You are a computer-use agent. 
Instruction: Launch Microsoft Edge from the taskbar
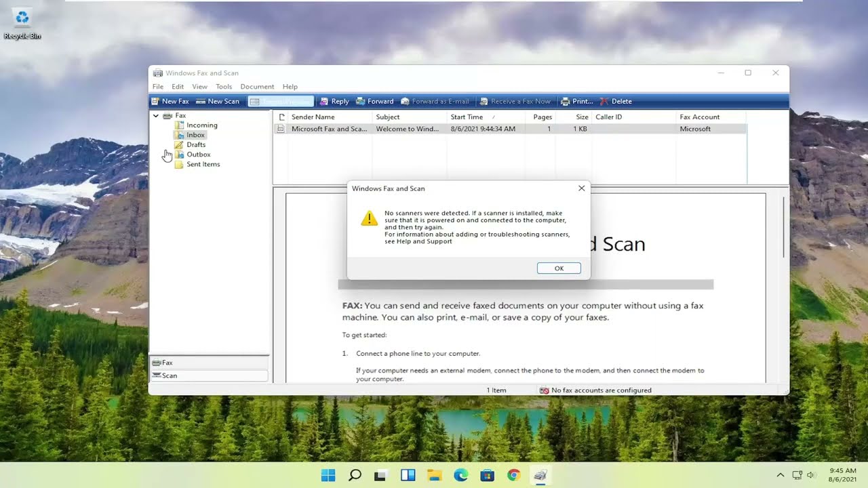[x=461, y=475]
